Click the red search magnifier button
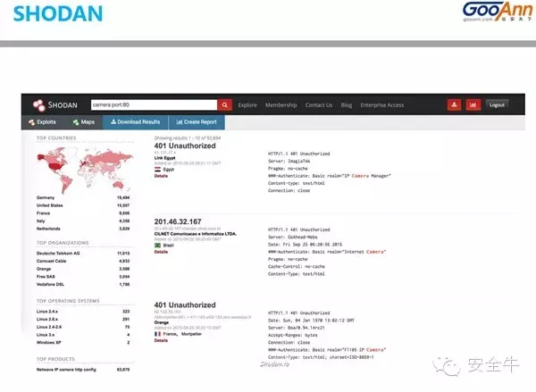This screenshot has height=392, width=536. tap(224, 105)
